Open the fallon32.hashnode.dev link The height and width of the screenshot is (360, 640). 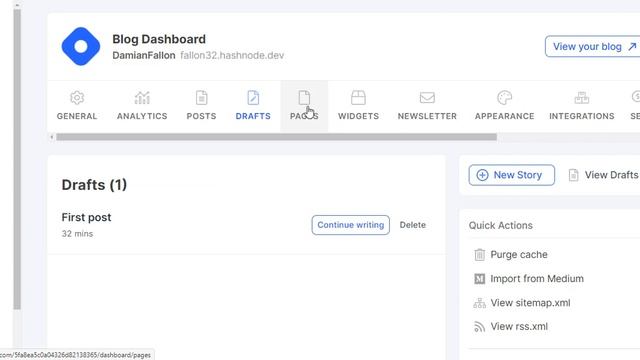[232, 56]
